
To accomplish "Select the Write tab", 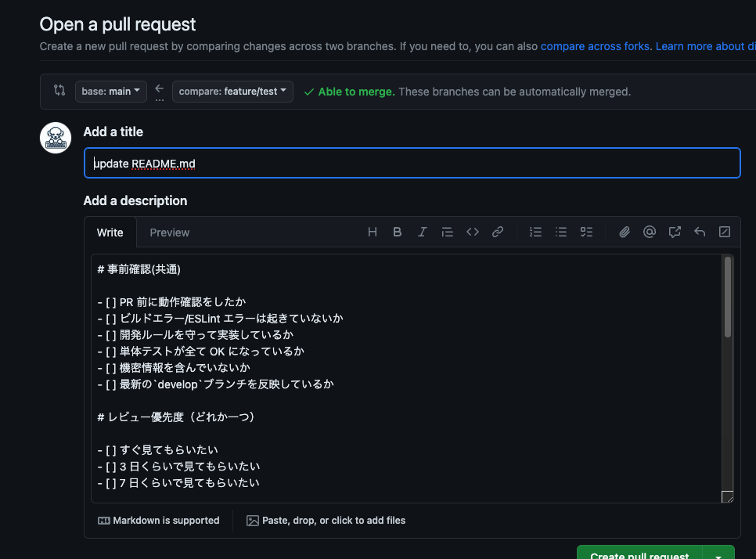I will pos(110,232).
